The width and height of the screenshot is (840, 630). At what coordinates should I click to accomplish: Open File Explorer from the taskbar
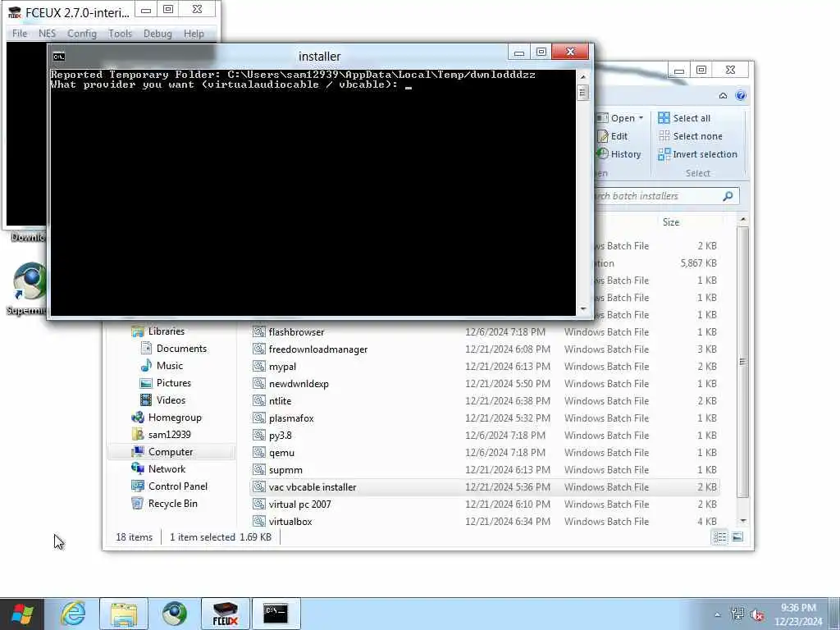coord(125,614)
